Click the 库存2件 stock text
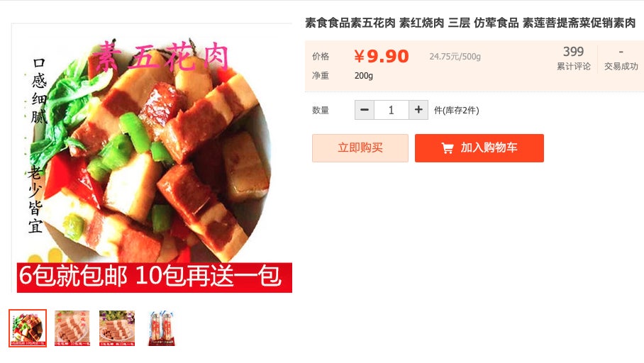Image resolution: width=644 pixels, height=363 pixels. pyautogui.click(x=456, y=110)
